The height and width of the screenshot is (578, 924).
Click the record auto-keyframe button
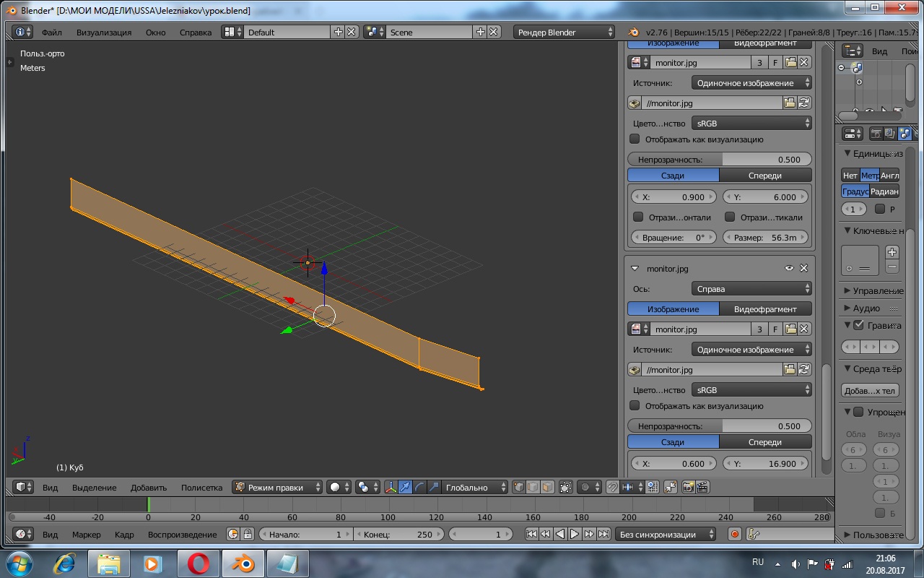(x=735, y=535)
